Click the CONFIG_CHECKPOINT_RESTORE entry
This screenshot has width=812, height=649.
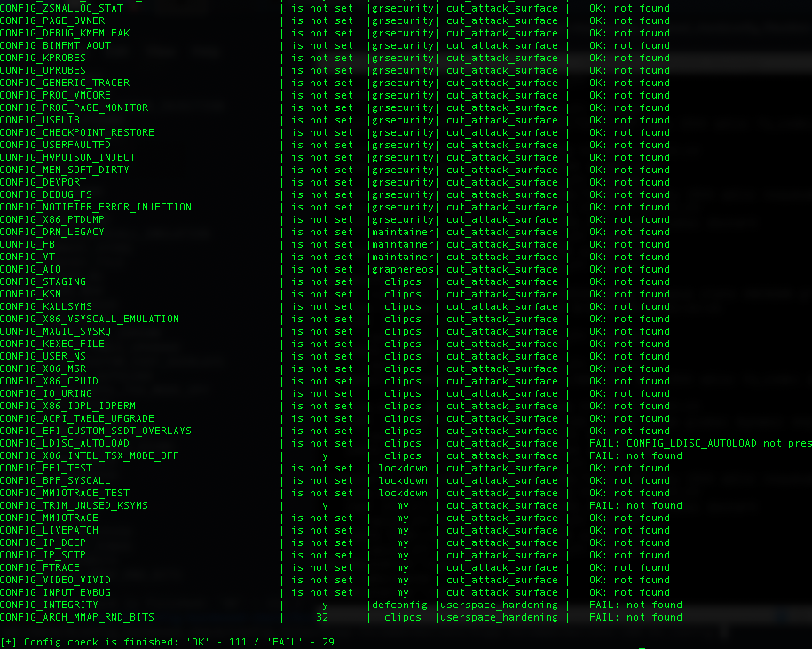coord(77,132)
